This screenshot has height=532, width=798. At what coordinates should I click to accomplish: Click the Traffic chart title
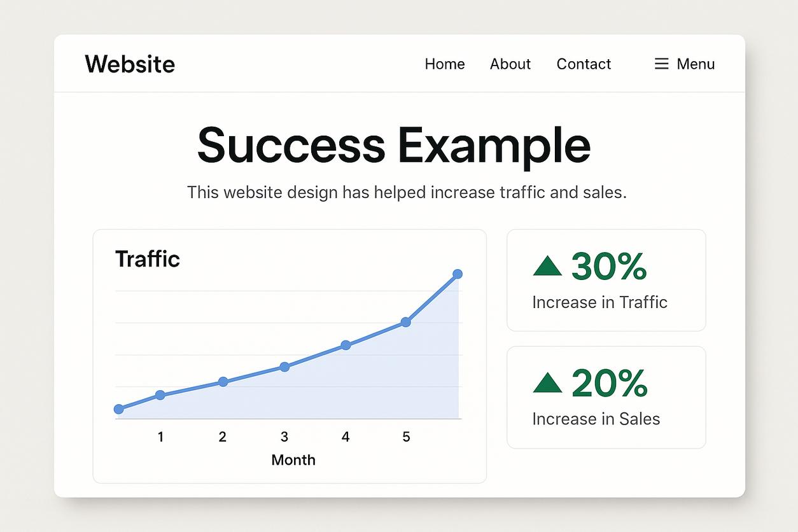(x=148, y=259)
